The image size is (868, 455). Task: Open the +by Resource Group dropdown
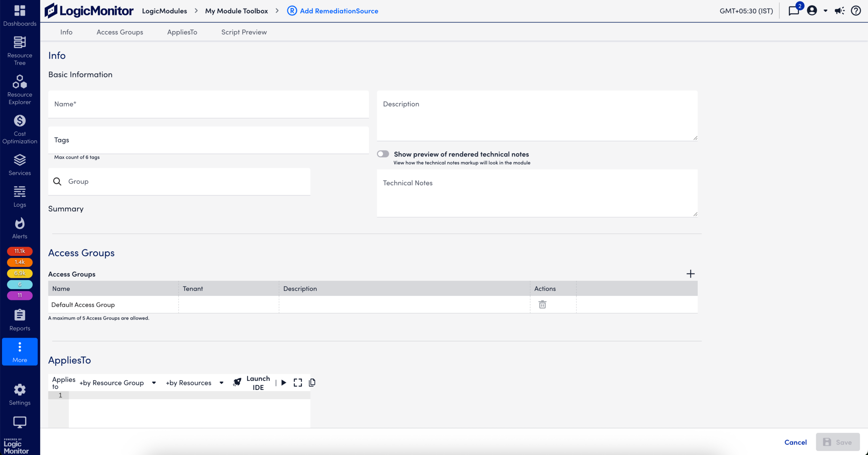coord(118,383)
